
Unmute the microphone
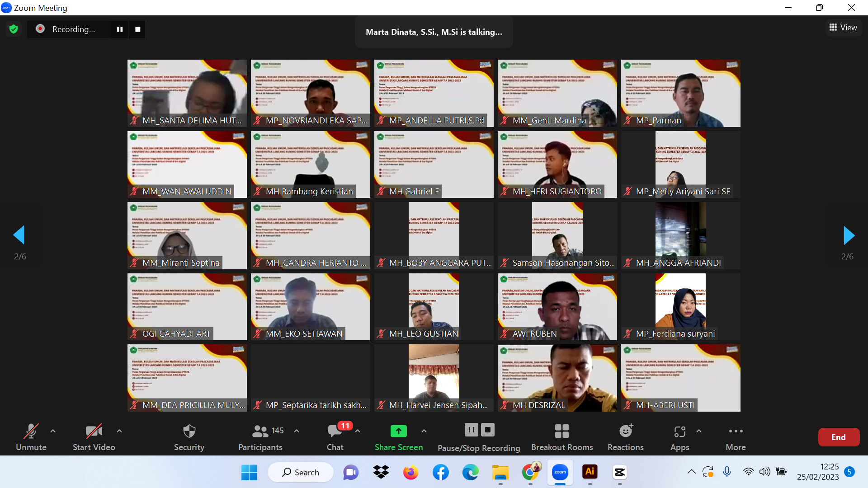click(31, 437)
